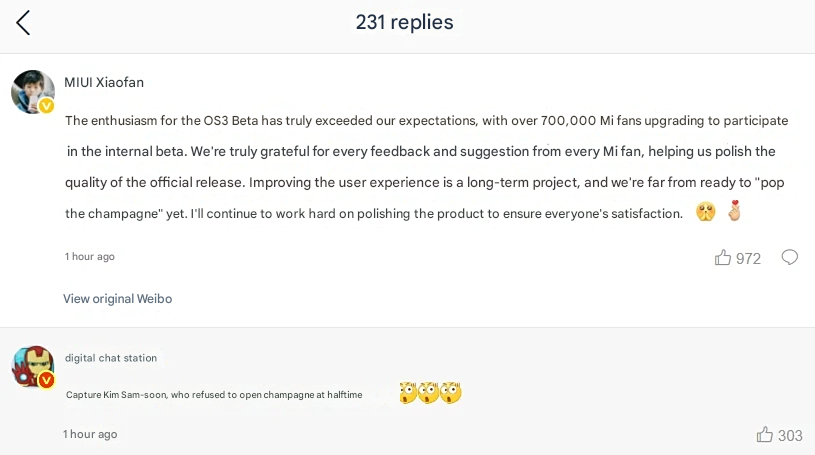Open digital chat station's Iron Man avatar
The image size is (815, 455).
point(32,367)
